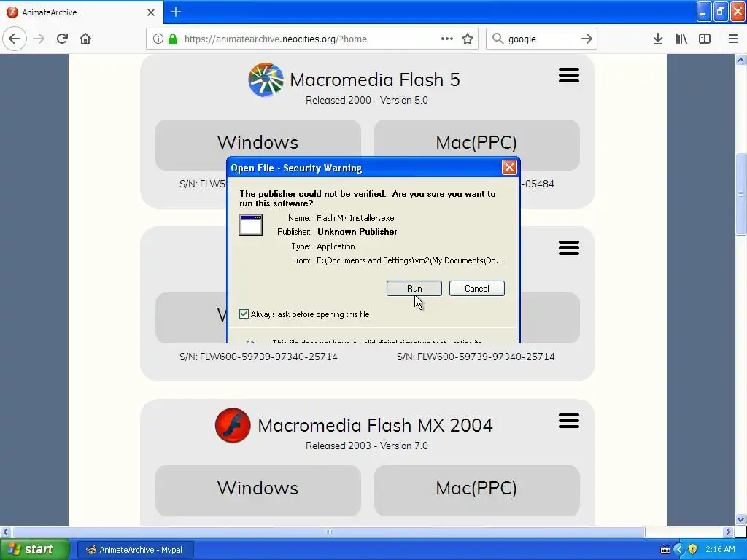This screenshot has height=560, width=747.
Task: Click the Unknown Publisher text
Action: pos(357,232)
